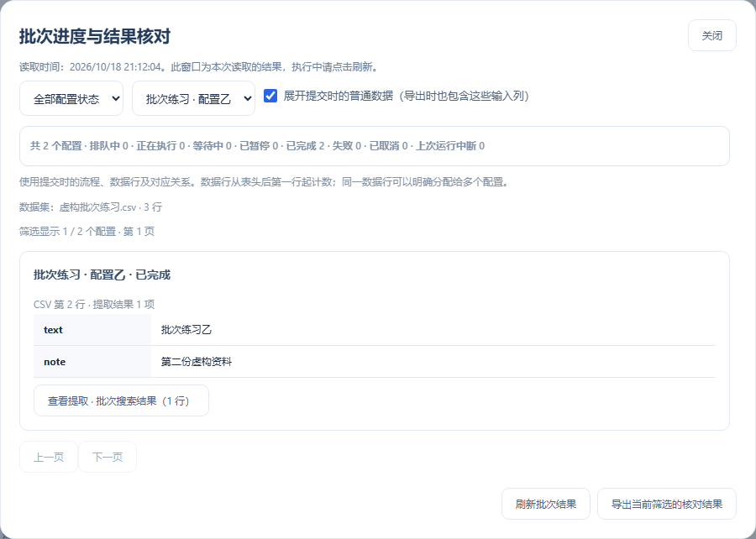Open the 全部配置状态 status filter dropdown

coord(71,98)
